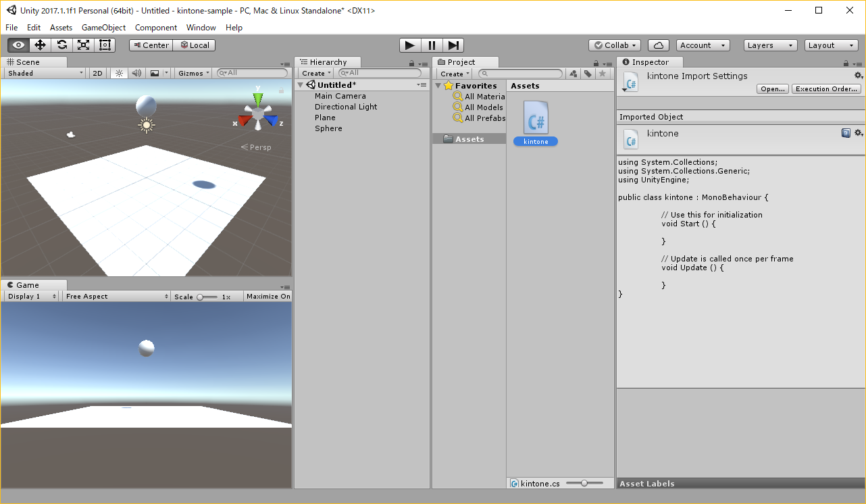
Task: Toggle Hierarchy panel lock icon
Action: point(411,63)
